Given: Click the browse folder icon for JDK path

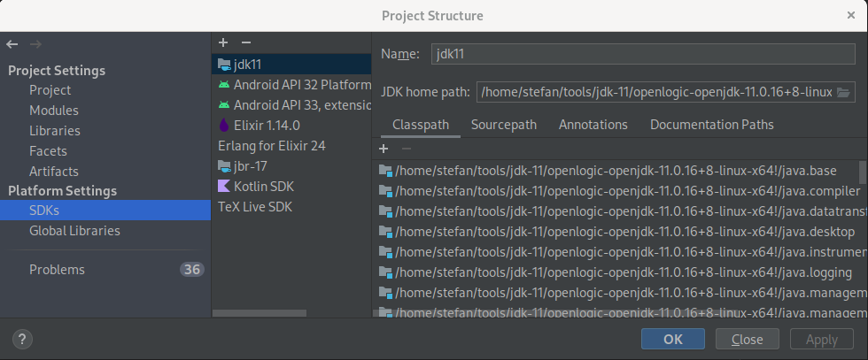Looking at the screenshot, I should (x=843, y=92).
